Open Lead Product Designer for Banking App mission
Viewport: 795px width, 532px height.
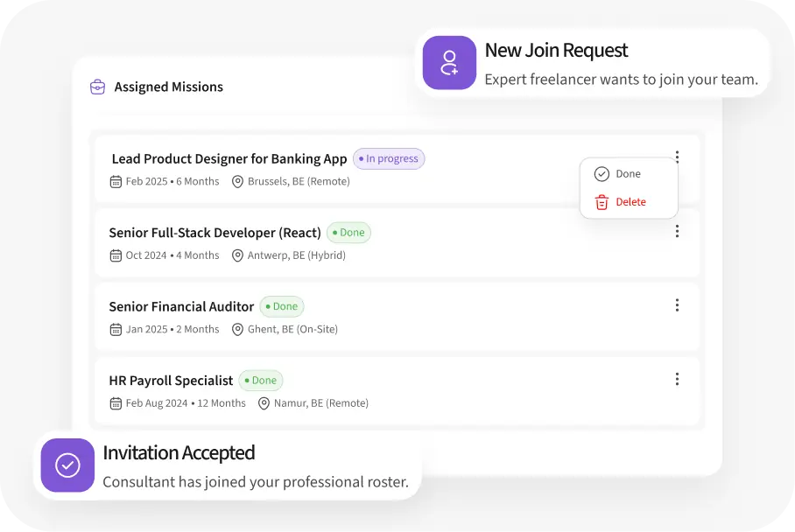(x=229, y=159)
